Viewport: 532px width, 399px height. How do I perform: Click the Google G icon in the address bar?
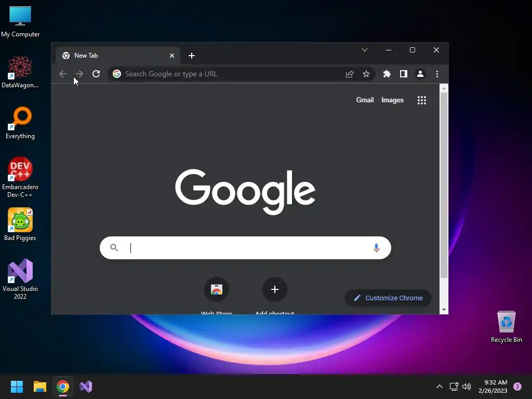(117, 74)
